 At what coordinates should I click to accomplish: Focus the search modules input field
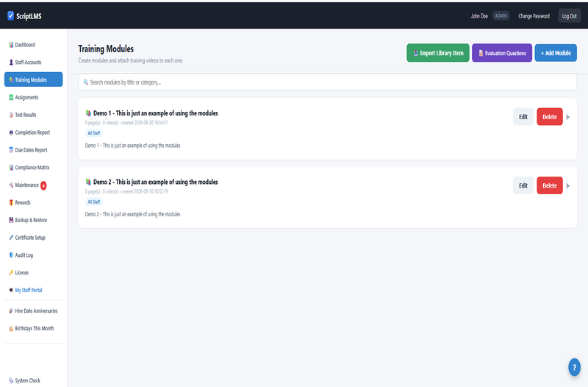[327, 82]
